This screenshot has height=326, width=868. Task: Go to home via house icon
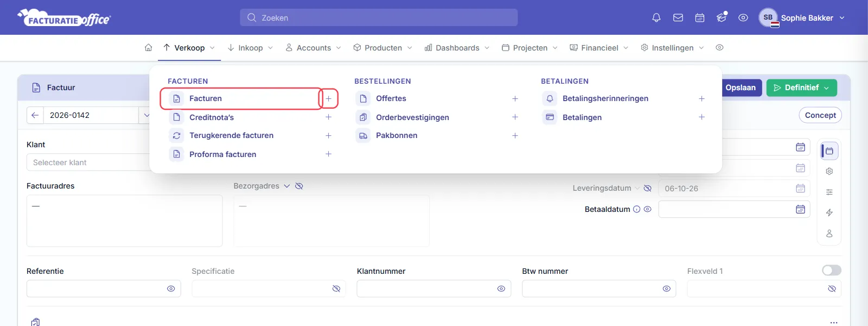(x=148, y=48)
